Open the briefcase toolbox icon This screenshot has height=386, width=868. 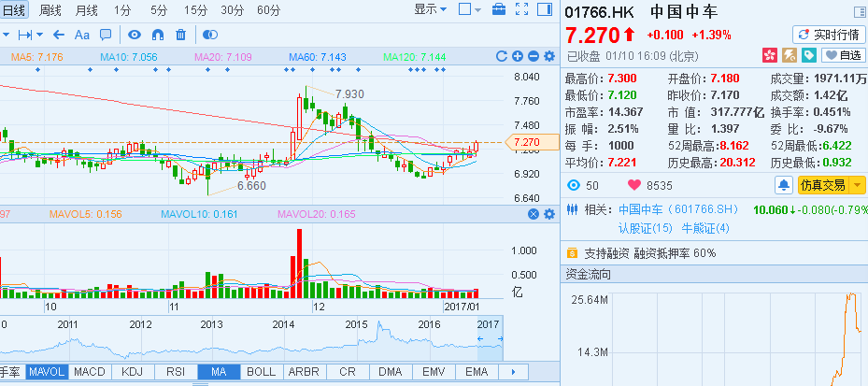click(499, 8)
